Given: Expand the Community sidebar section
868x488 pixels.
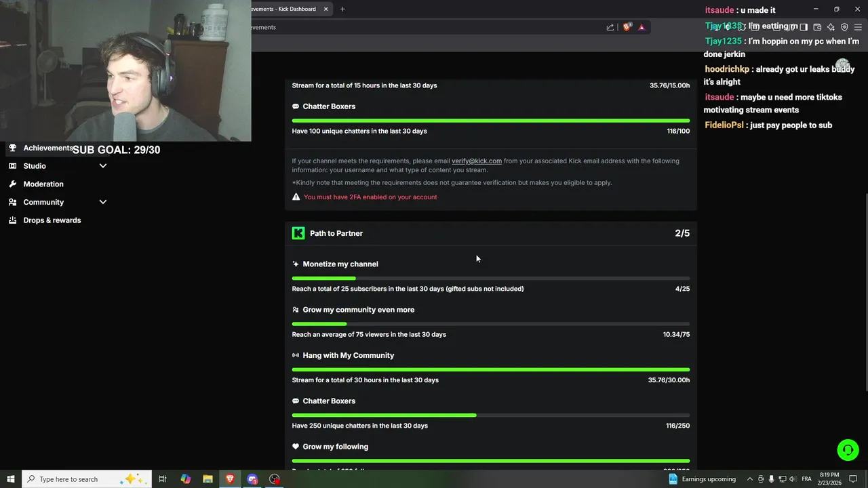Looking at the screenshot, I should [x=103, y=202].
